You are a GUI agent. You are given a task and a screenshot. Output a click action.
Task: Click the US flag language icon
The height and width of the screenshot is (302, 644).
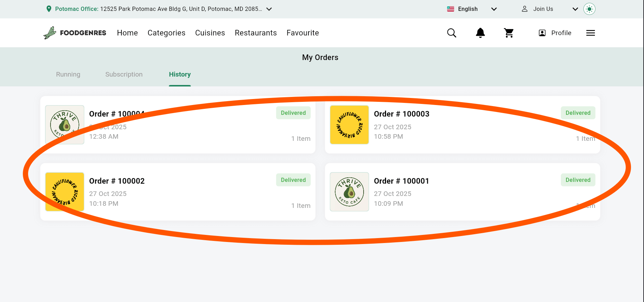point(451,9)
